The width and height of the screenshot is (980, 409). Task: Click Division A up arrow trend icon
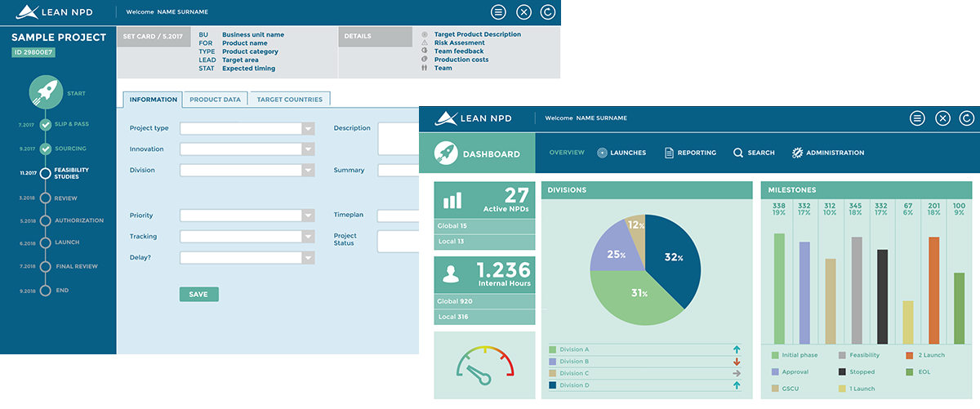(737, 349)
